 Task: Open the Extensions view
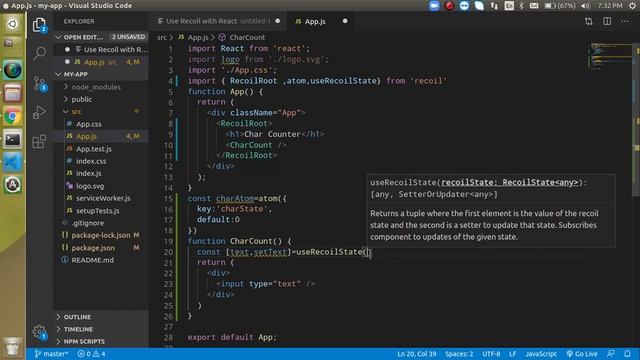pos(40,141)
